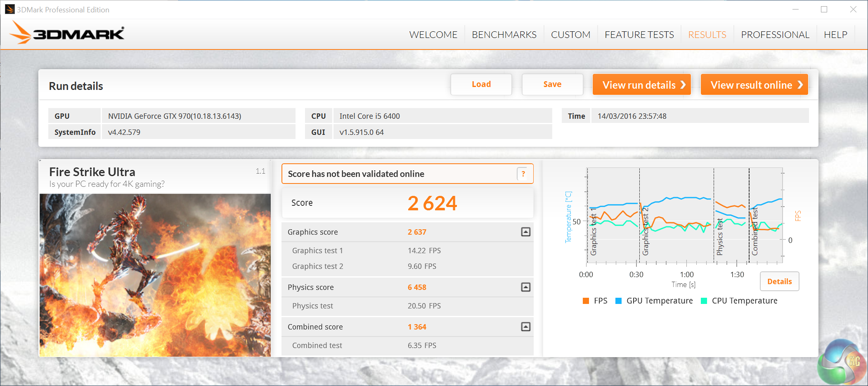Open the Professional tab
Image resolution: width=868 pixels, height=386 pixels.
[x=775, y=35]
